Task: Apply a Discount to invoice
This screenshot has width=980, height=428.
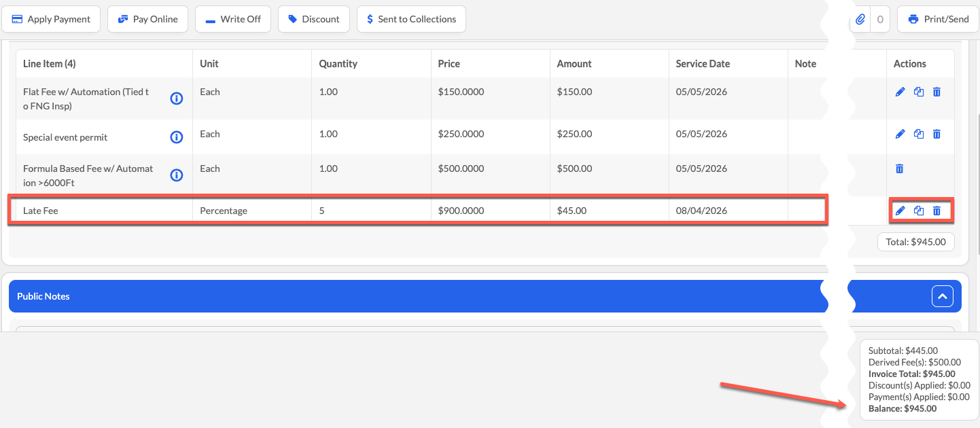Action: [x=313, y=19]
